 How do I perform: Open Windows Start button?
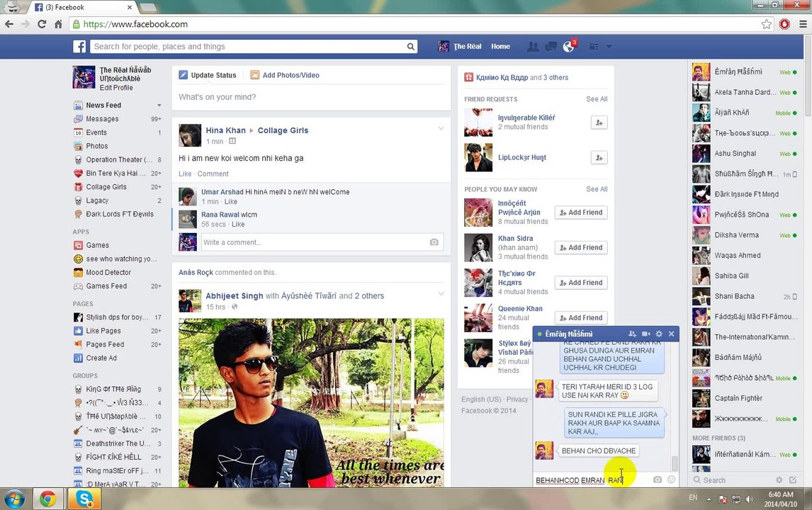[x=14, y=499]
